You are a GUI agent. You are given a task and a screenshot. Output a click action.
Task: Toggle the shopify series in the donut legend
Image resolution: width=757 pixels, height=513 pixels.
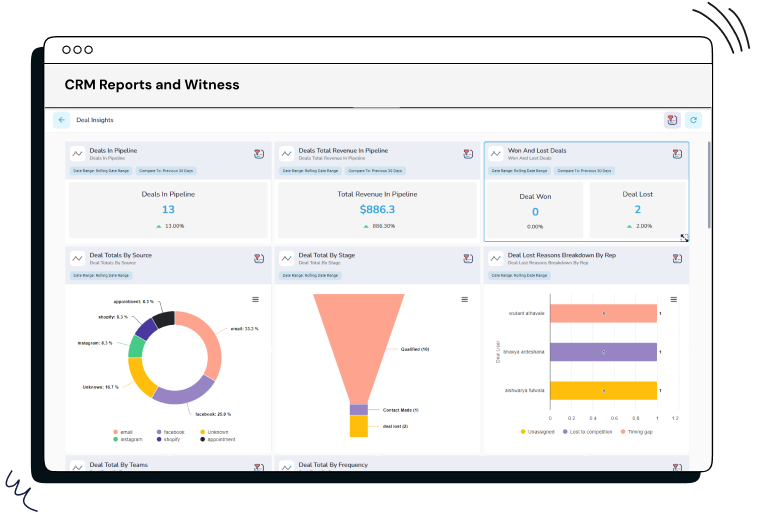(168, 439)
